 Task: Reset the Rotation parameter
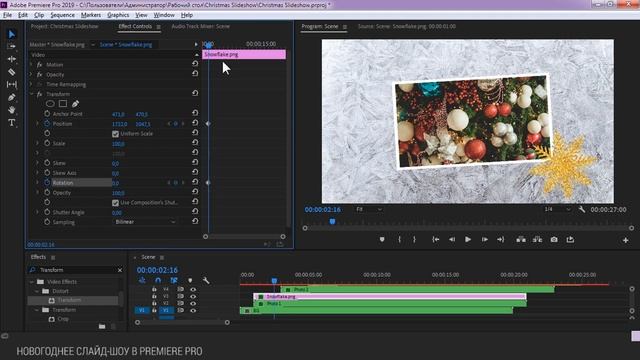pyautogui.click(x=195, y=182)
